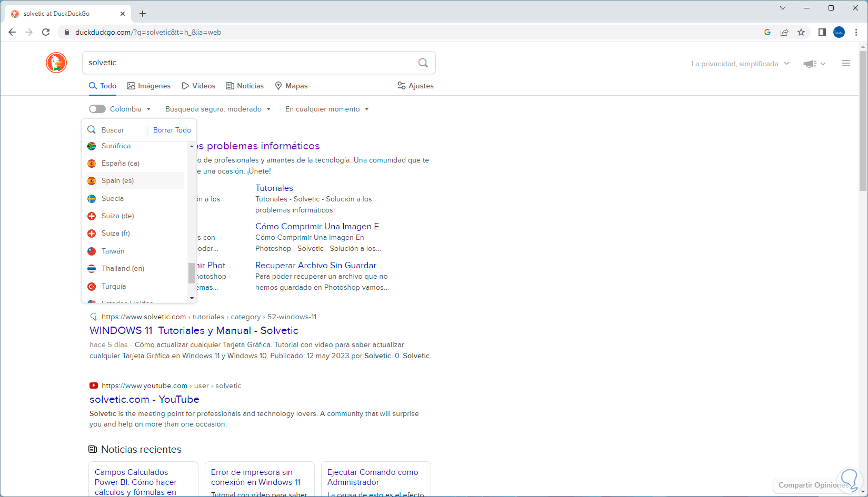Switch to the Imágenes tab
Viewport: 868px width, 497px height.
point(149,86)
